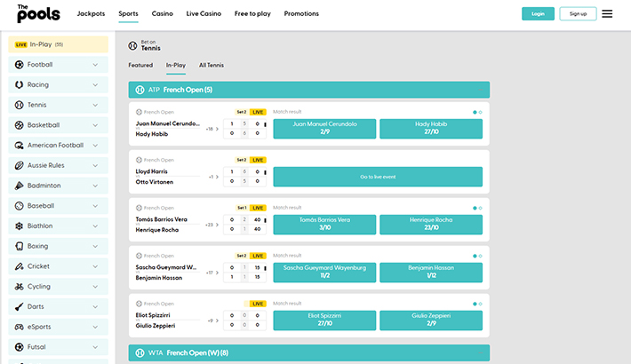Open the Jackpots nav item
631x364 pixels.
click(x=91, y=13)
